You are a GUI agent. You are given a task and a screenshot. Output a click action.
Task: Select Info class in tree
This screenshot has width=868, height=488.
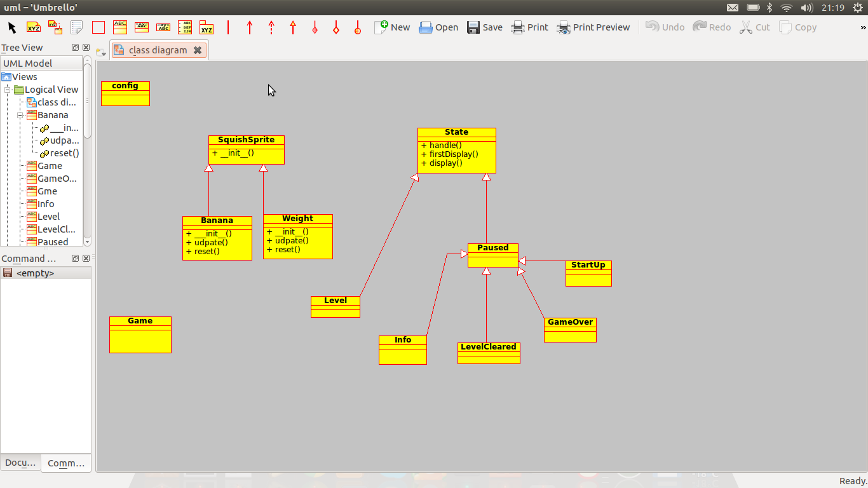coord(41,204)
